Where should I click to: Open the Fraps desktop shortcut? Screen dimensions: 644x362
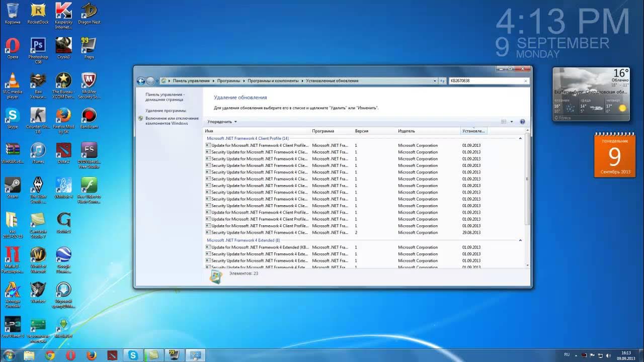[x=89, y=48]
